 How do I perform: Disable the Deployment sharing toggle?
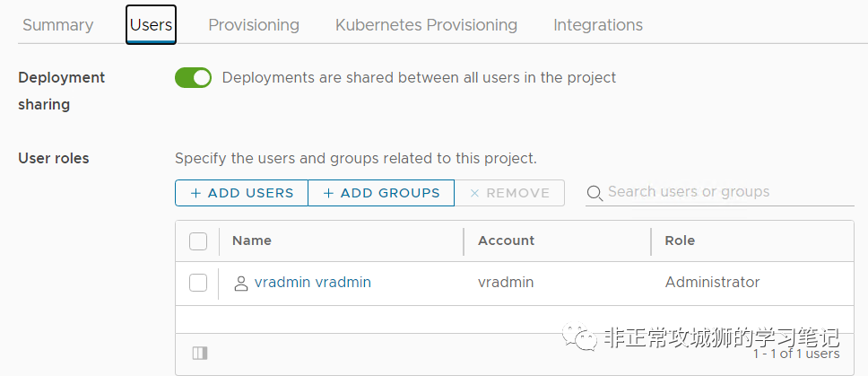coord(193,78)
